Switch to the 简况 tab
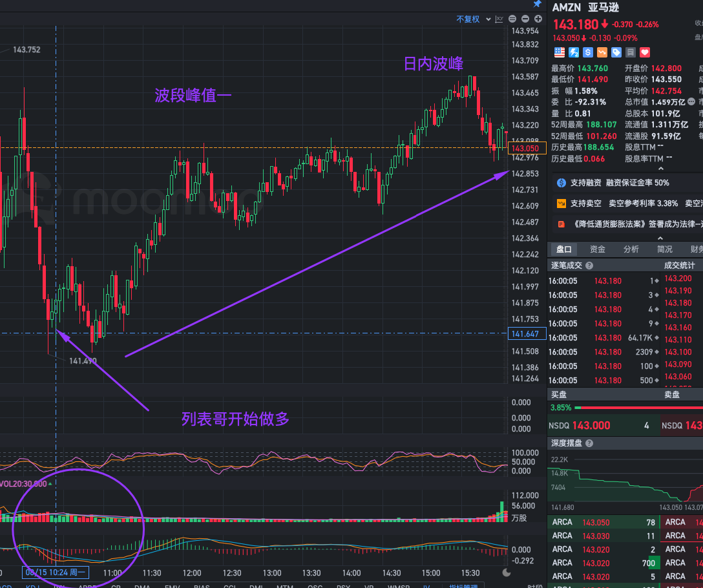The height and width of the screenshot is (588, 703). [x=664, y=249]
